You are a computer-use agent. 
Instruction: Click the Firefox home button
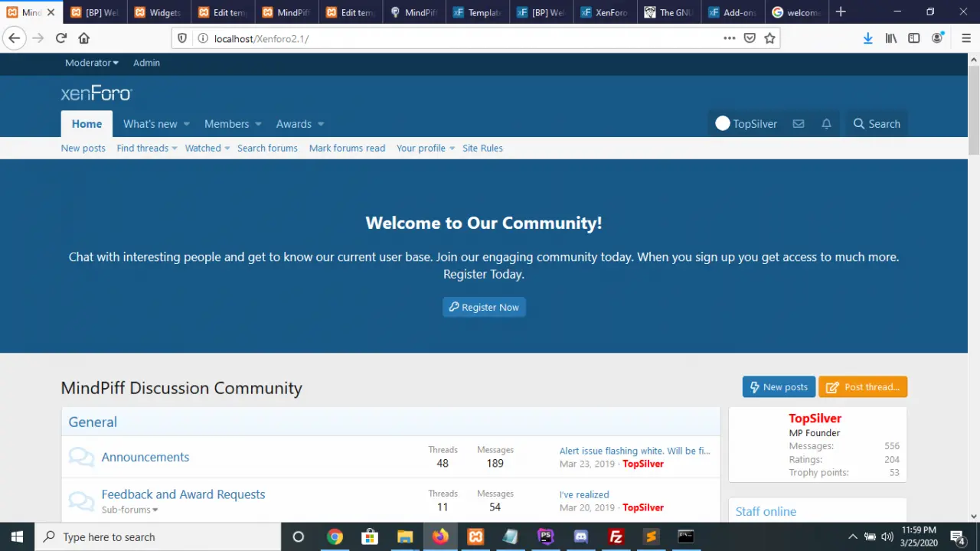pos(84,38)
